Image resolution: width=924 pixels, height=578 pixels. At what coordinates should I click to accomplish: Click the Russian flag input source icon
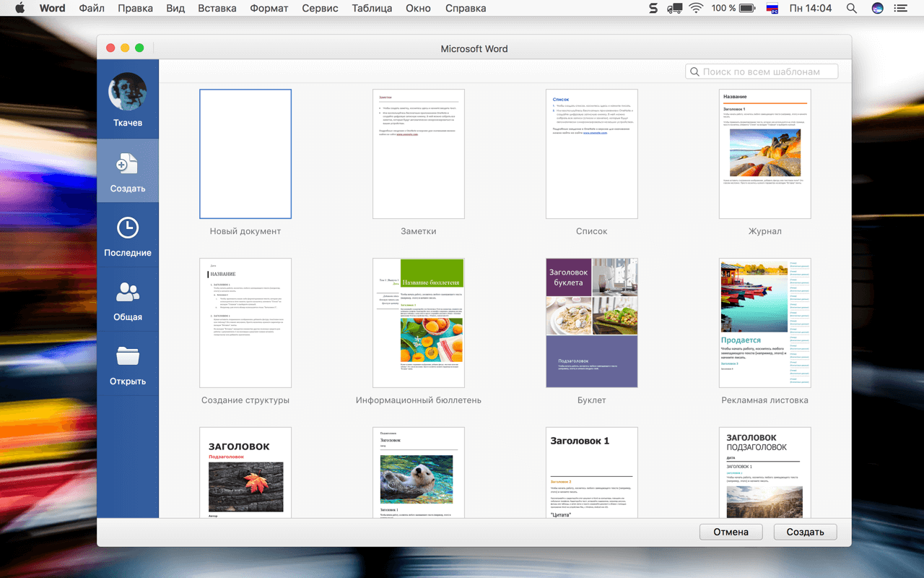coord(772,9)
